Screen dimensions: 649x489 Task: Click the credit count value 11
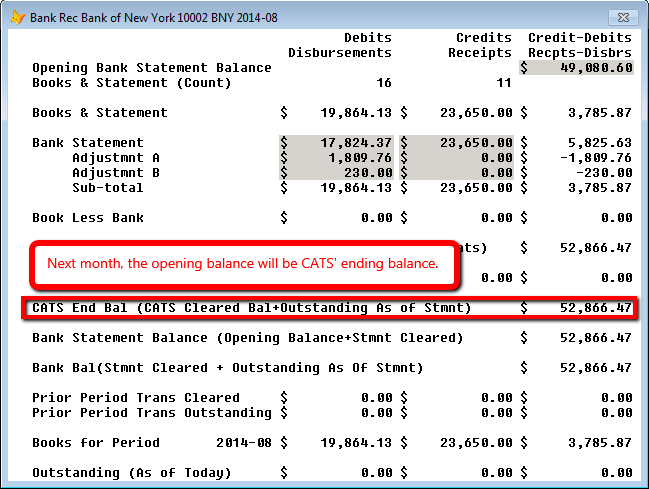click(x=504, y=82)
